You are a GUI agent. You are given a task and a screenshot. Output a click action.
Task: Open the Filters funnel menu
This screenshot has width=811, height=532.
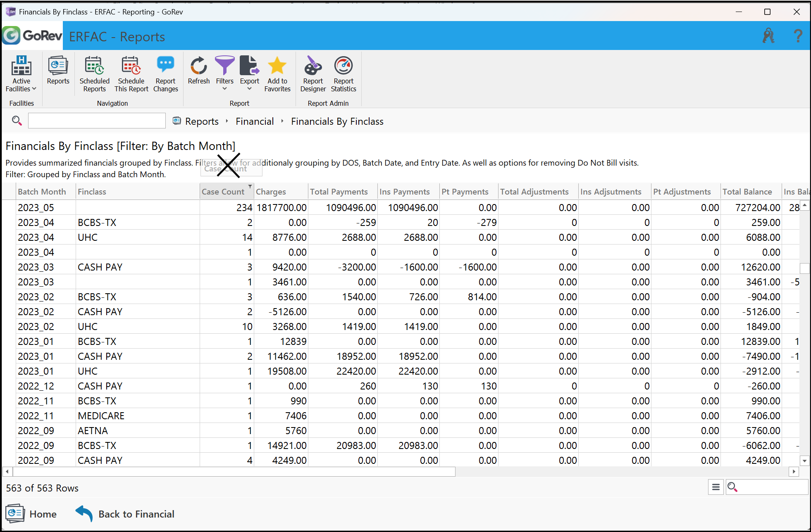tap(225, 73)
